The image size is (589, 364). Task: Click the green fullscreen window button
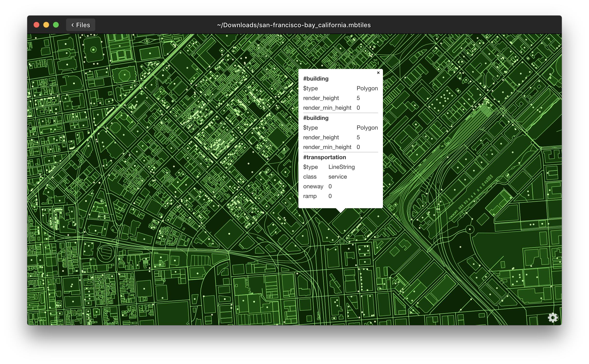point(56,25)
